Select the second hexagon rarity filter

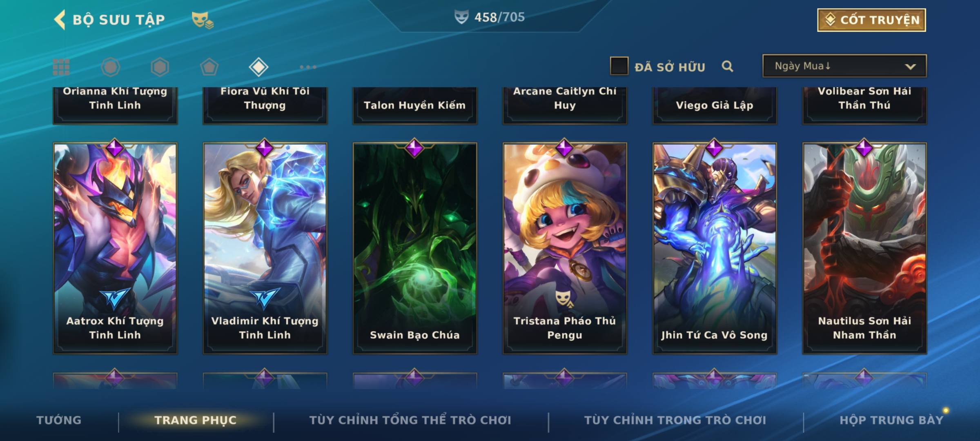(x=160, y=67)
